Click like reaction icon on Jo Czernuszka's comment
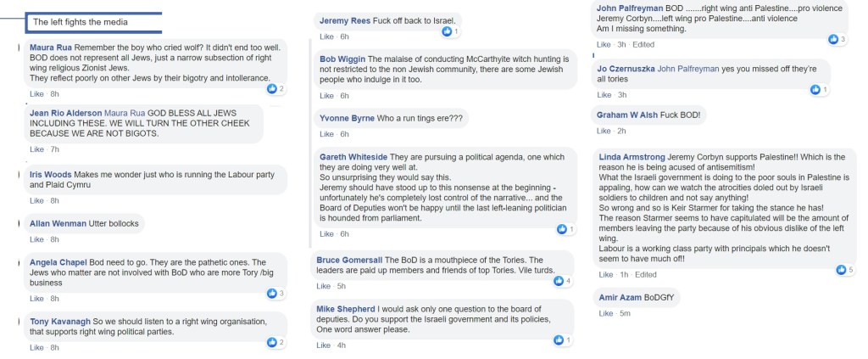This screenshot has height=359, width=868. [x=816, y=89]
